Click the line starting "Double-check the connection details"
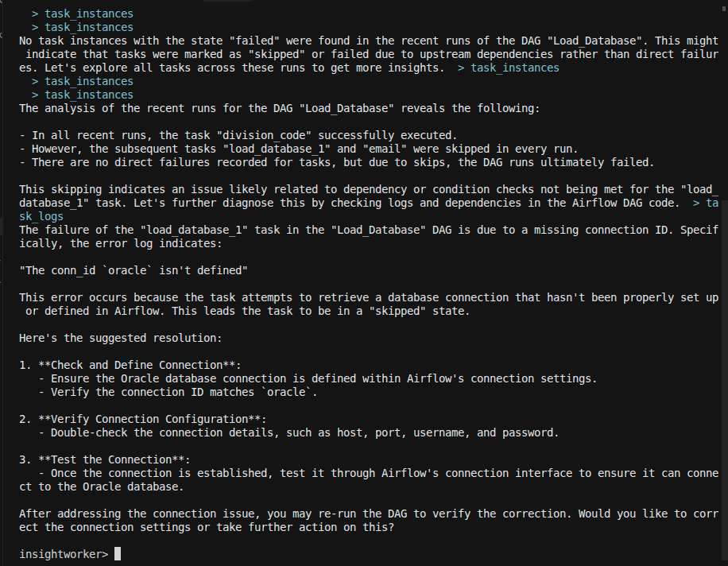The height and width of the screenshot is (566, 728). (299, 432)
